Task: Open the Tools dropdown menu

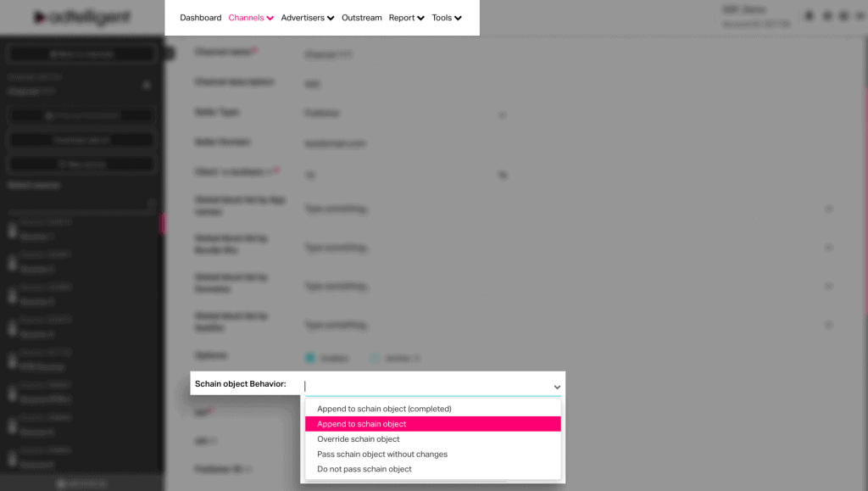Action: pyautogui.click(x=447, y=18)
